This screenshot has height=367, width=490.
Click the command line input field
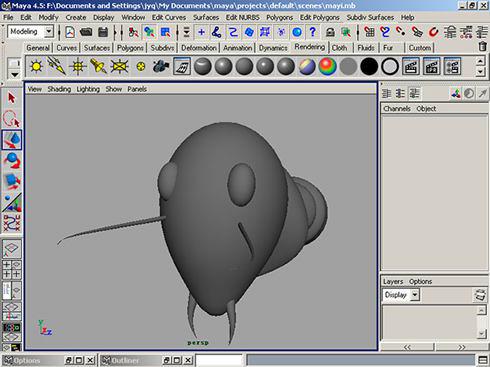[x=219, y=360]
